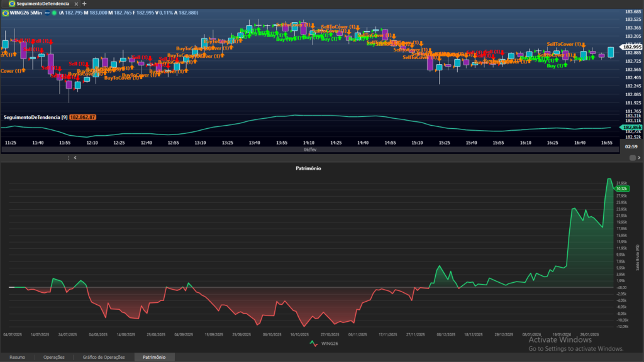Switch to the Operações tab
644x362 pixels.
pos(53,357)
